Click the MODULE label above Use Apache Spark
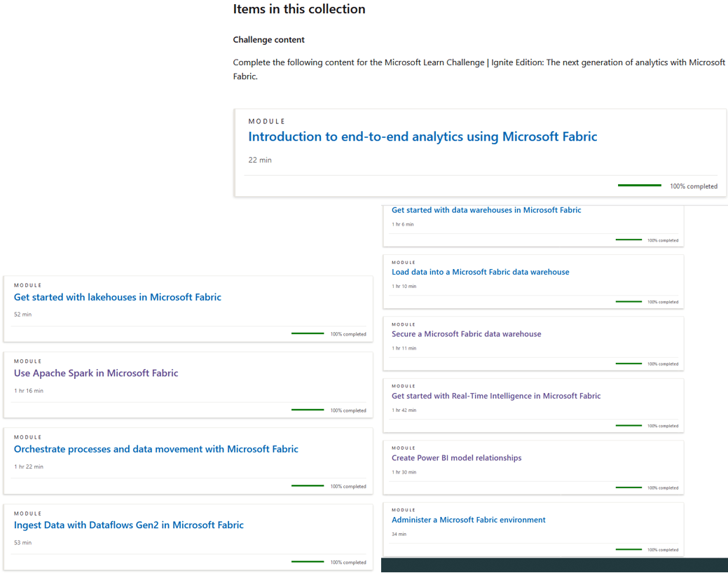 (x=27, y=361)
